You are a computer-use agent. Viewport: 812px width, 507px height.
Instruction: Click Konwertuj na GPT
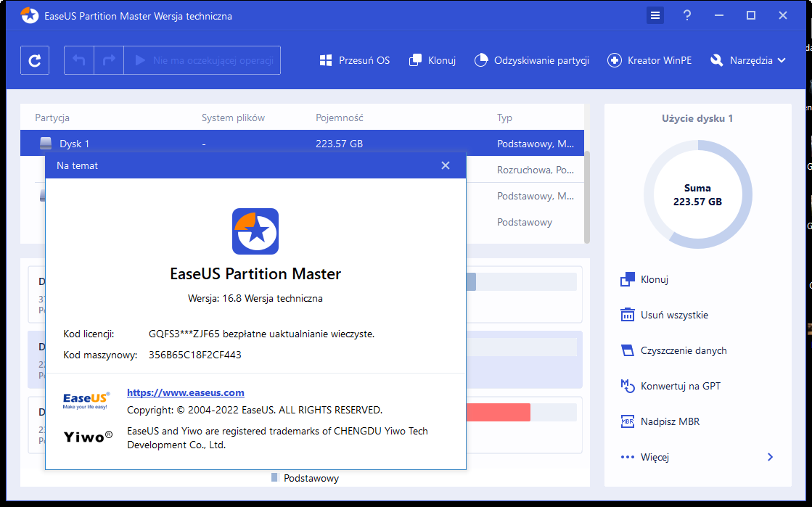pyautogui.click(x=670, y=387)
